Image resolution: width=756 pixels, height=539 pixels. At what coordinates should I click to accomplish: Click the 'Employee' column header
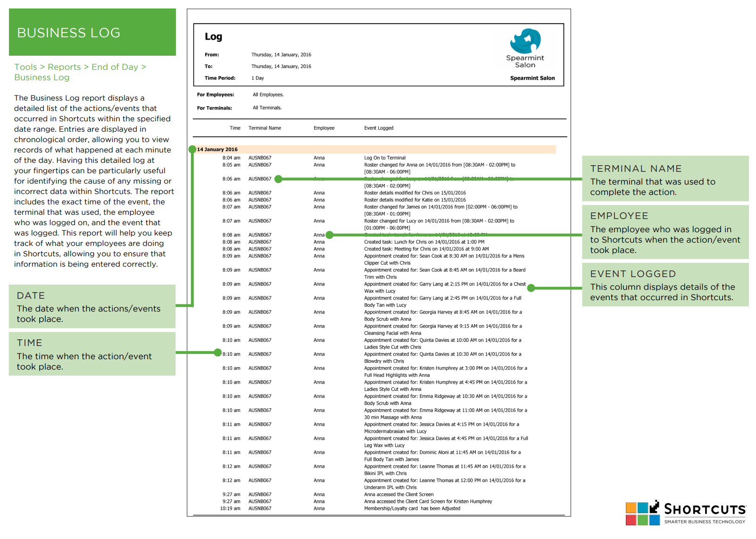tap(324, 128)
